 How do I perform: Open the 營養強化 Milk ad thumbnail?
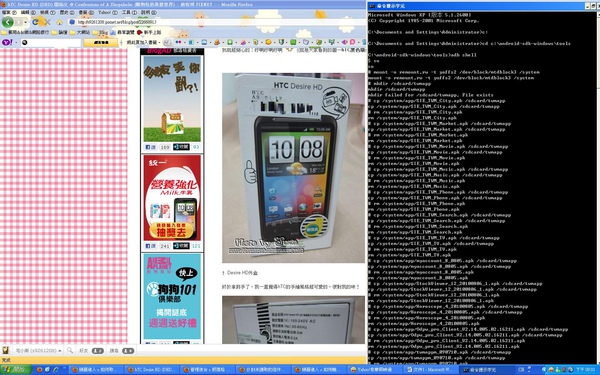pos(172,198)
